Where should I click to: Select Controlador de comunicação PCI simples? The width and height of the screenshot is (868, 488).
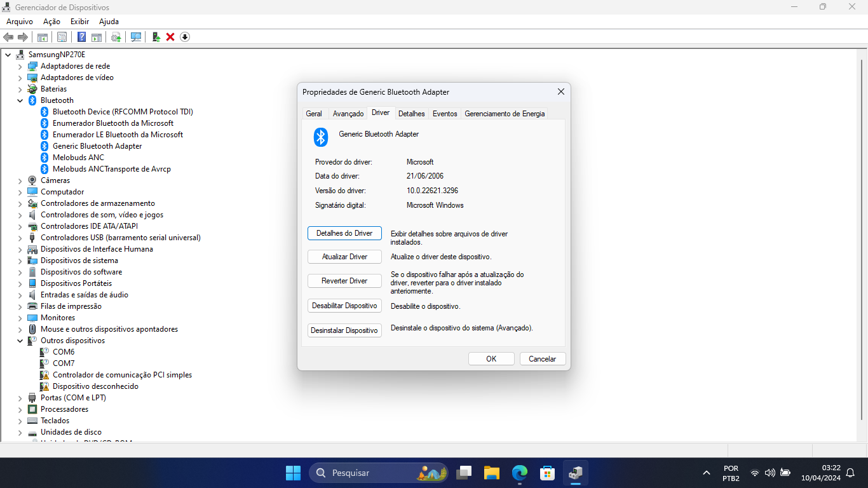tap(122, 375)
